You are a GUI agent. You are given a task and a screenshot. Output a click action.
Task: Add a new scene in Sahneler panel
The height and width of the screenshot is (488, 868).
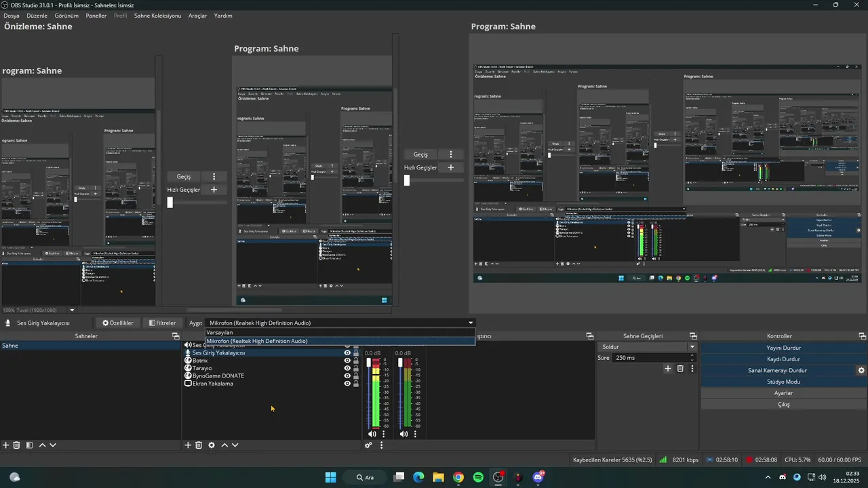(6, 445)
